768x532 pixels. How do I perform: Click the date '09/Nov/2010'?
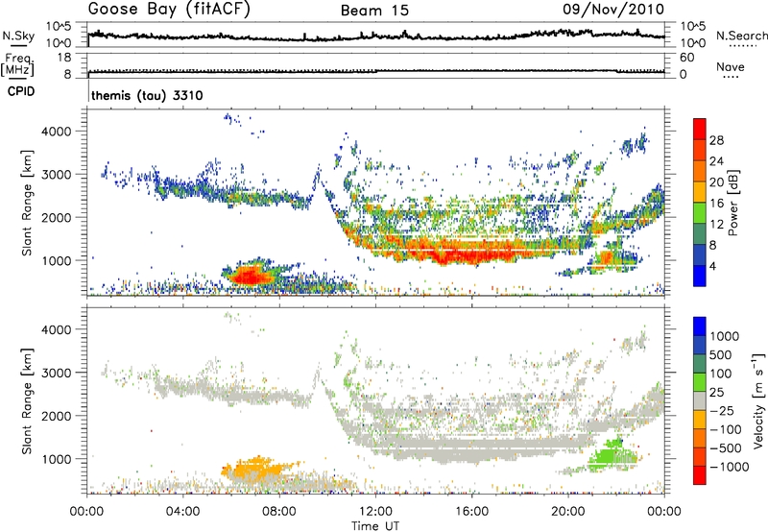613,10
